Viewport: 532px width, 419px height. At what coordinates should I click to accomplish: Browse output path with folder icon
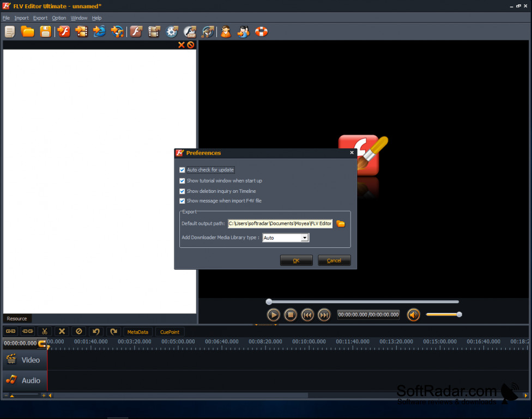pos(341,223)
